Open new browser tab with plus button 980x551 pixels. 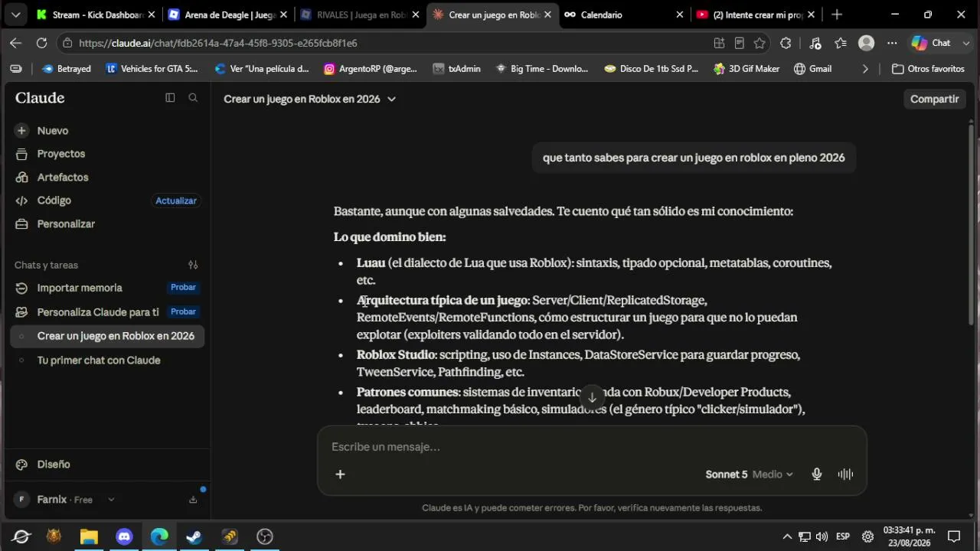tap(837, 15)
